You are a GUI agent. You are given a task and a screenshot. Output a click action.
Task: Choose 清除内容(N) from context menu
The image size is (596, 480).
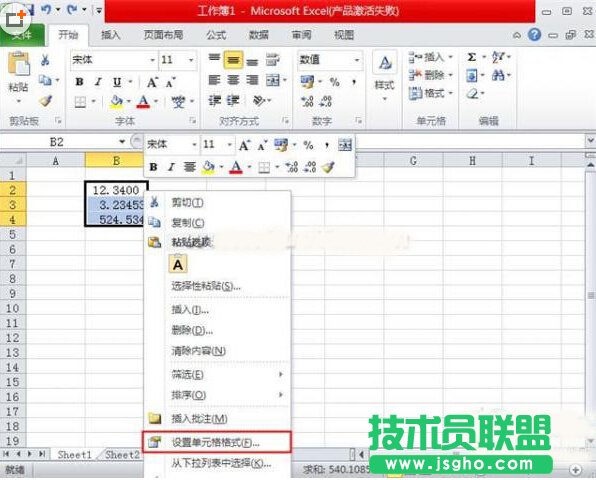click(x=217, y=351)
